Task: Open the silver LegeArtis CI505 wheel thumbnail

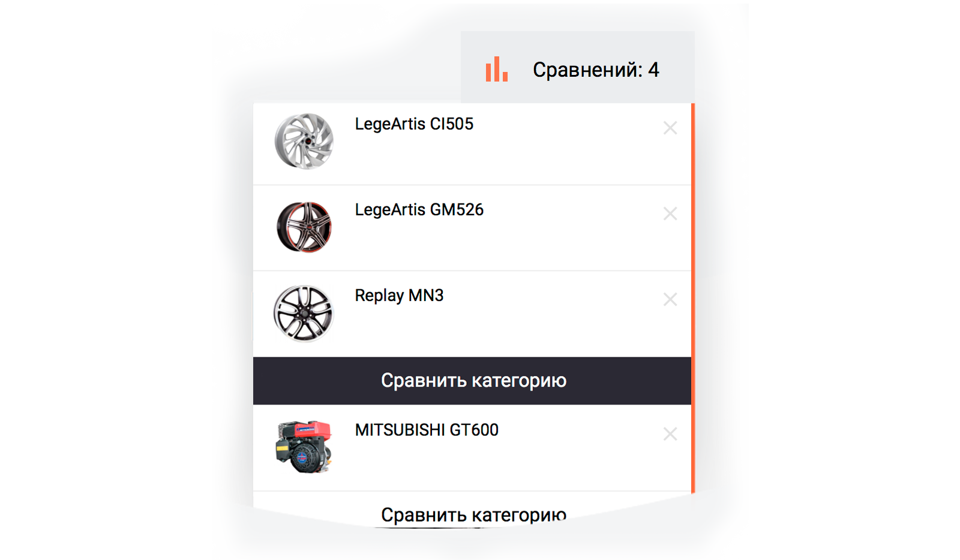Action: 304,141
